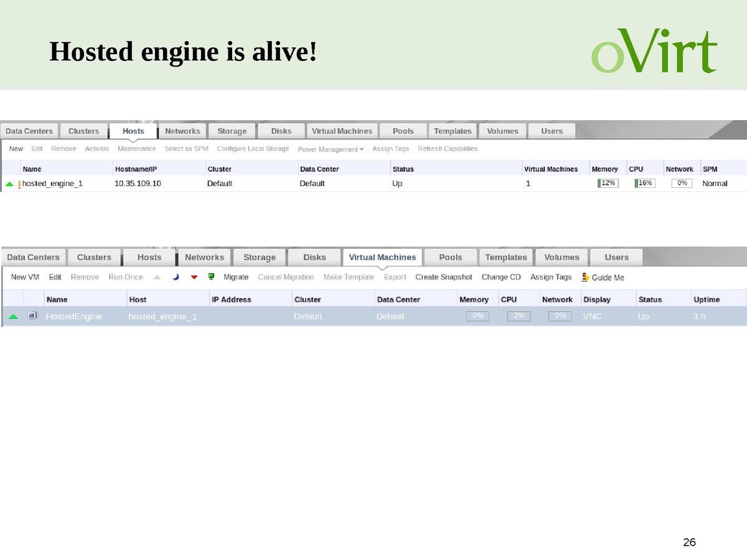Click the red Shutdown VM arrow icon
Viewport: 747px width, 560px height.
[x=194, y=277]
